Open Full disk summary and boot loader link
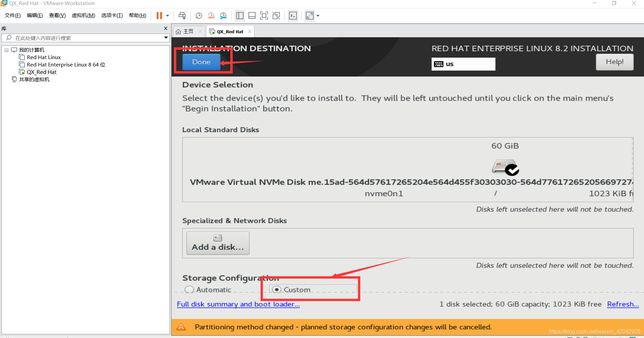The height and width of the screenshot is (338, 644). click(x=238, y=304)
